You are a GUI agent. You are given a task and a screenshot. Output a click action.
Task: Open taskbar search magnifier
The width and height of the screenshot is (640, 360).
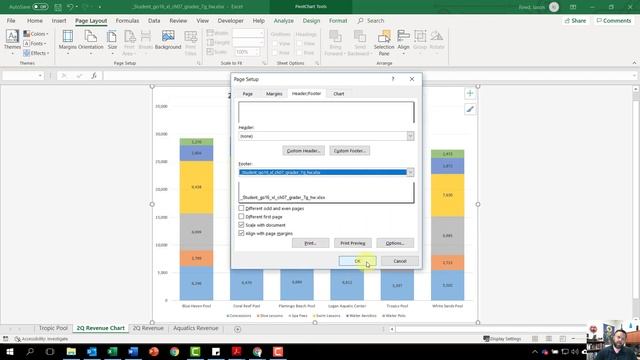30,351
